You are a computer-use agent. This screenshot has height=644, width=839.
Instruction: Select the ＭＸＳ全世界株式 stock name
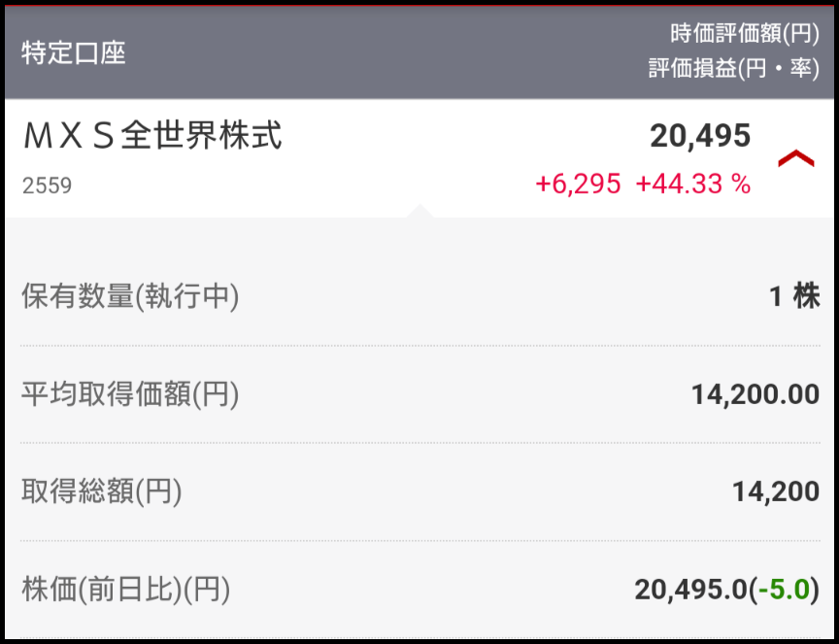pos(152,137)
